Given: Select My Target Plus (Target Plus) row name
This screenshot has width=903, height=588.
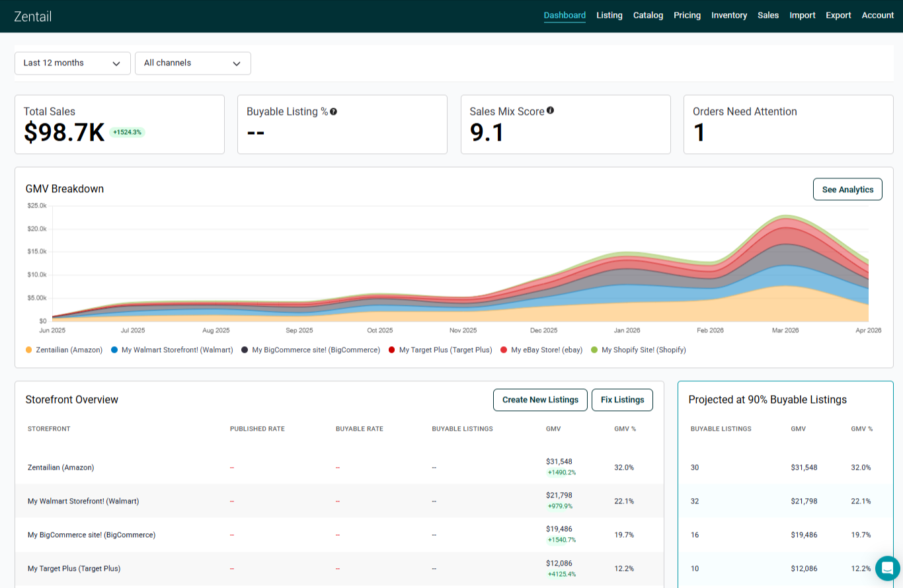Looking at the screenshot, I should coord(74,569).
